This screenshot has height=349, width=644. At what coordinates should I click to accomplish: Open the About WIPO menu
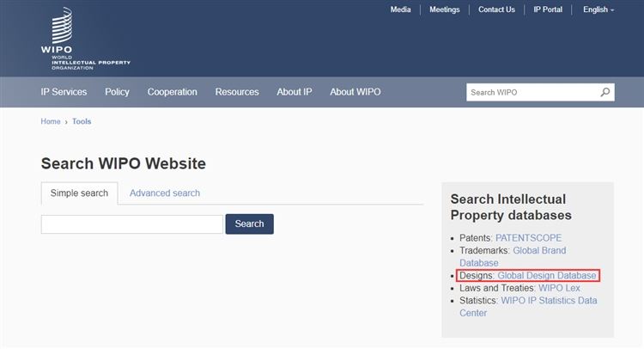tap(355, 92)
